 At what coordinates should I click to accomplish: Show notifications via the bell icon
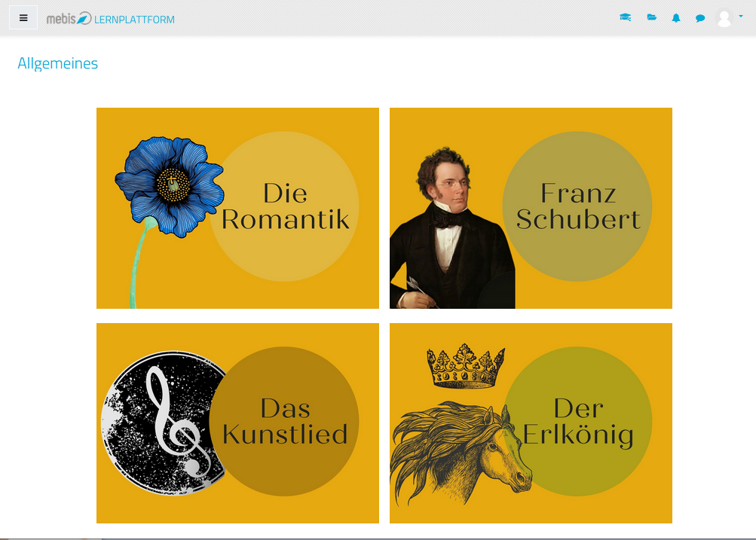(676, 18)
